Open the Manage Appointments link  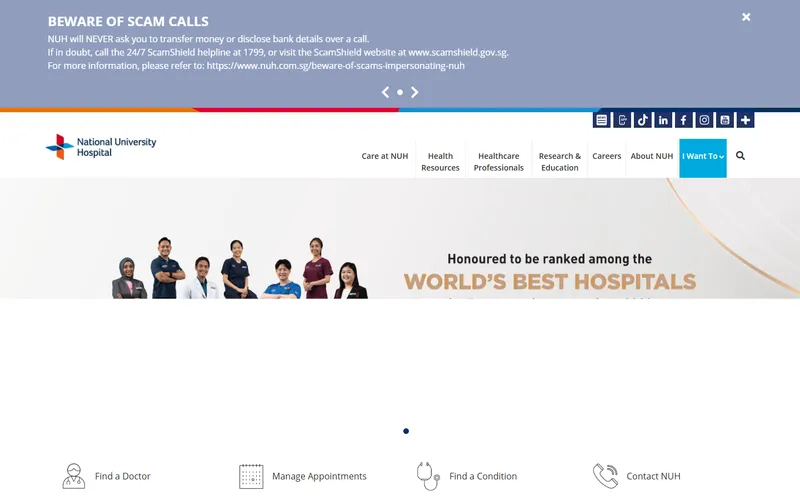[x=319, y=476]
